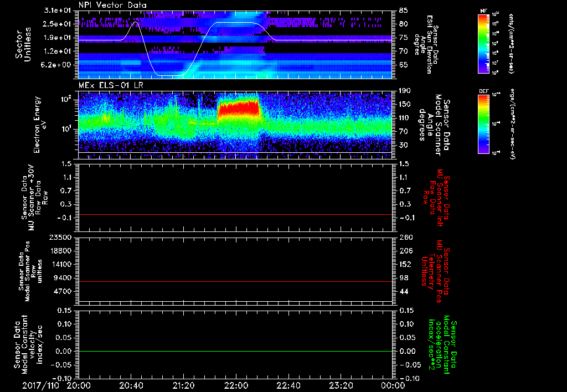Select the 22:40 time axis label
Screen dimensions: 567x392
(x=288, y=385)
